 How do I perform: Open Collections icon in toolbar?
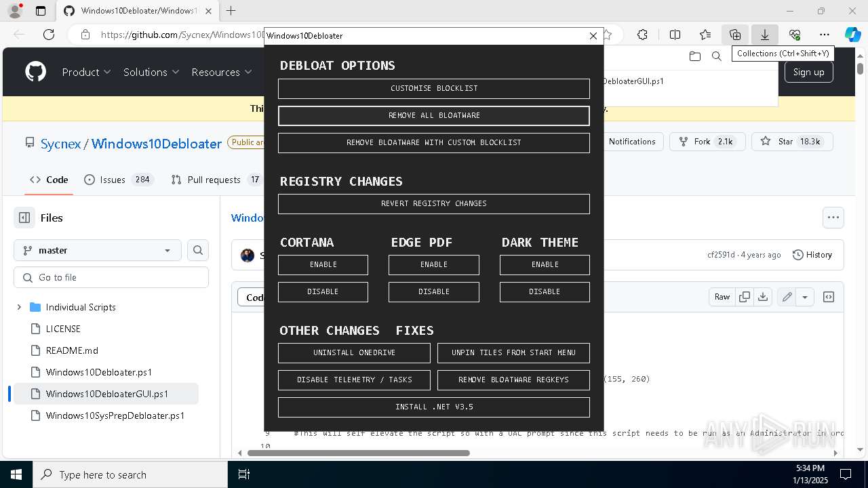(x=735, y=35)
